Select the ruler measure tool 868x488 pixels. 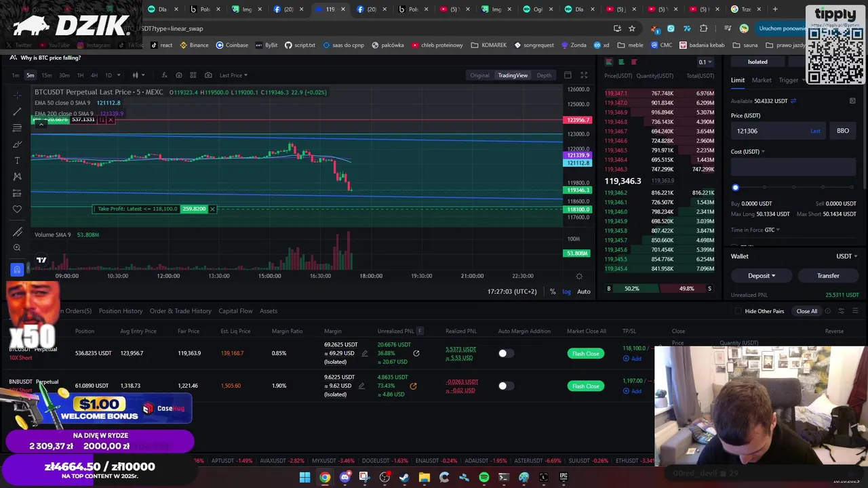17,232
